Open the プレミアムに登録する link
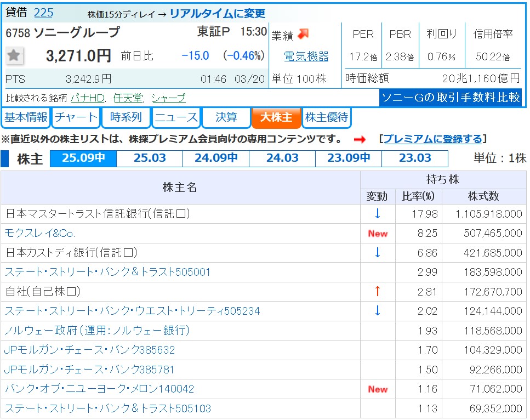 pos(432,139)
